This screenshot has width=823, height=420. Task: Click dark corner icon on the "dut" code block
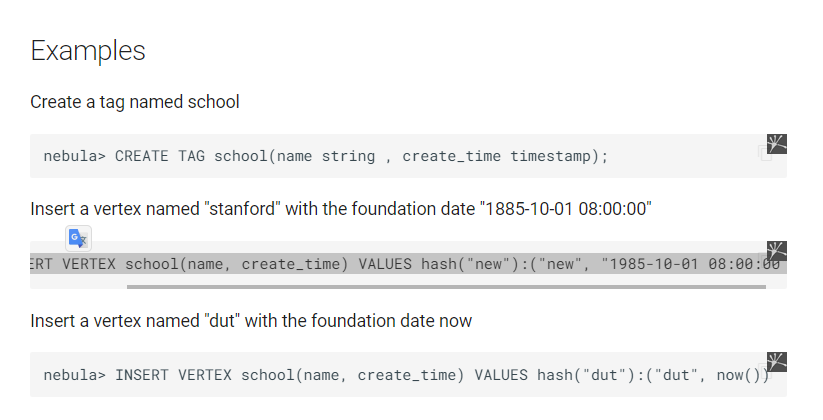tap(776, 361)
